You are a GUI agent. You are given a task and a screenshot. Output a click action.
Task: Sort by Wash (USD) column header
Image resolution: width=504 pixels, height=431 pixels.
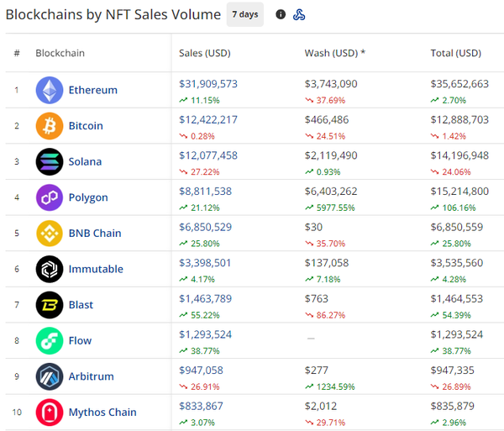pyautogui.click(x=334, y=54)
